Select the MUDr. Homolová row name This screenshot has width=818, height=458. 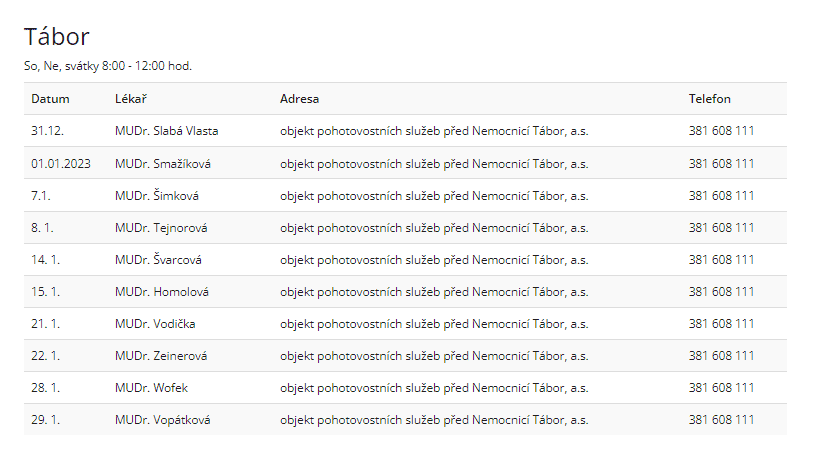(162, 292)
